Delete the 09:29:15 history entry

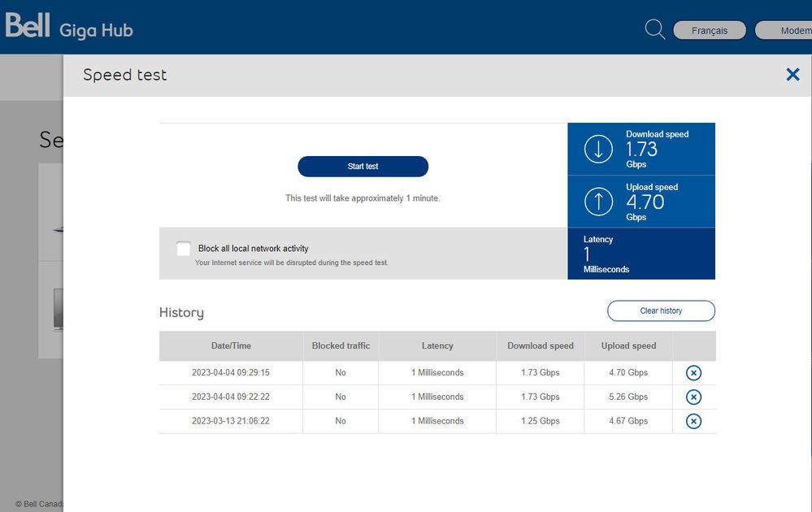click(693, 373)
